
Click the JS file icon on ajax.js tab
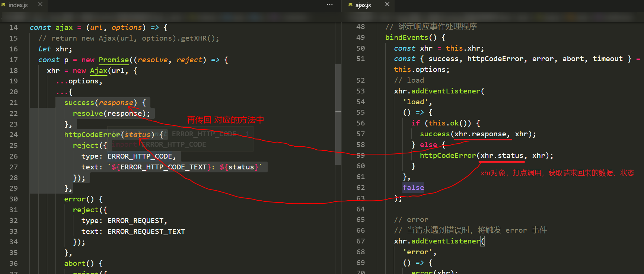pos(350,5)
